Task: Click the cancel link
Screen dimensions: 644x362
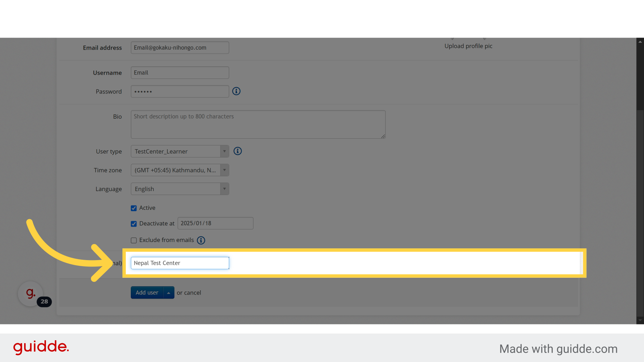Action: click(x=193, y=293)
